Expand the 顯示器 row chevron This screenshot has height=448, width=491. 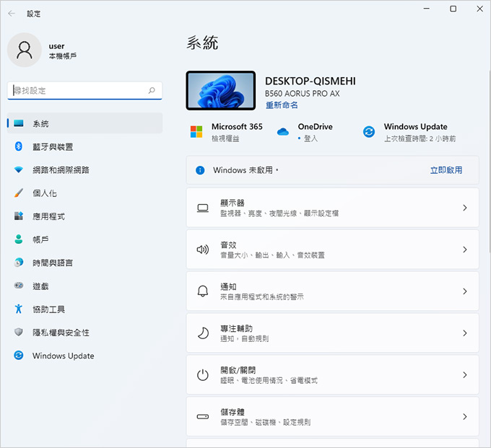[x=465, y=208]
